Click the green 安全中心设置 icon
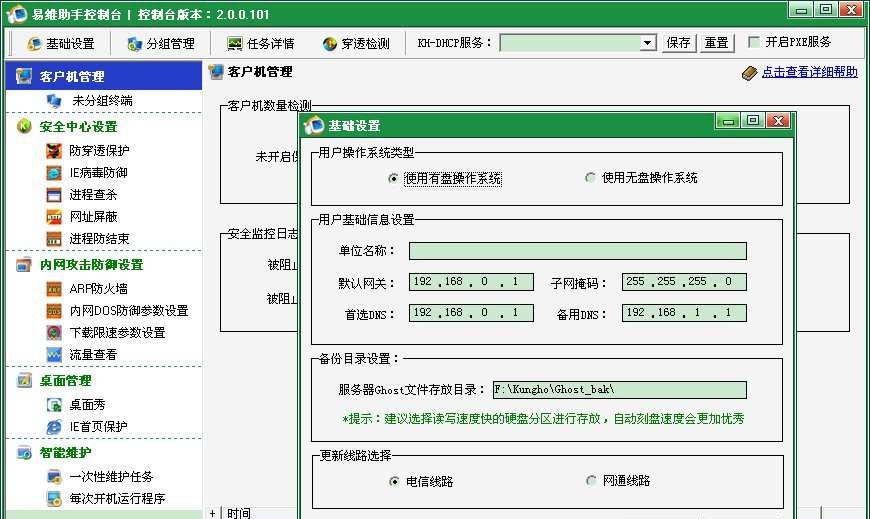870x519 pixels. tap(24, 126)
